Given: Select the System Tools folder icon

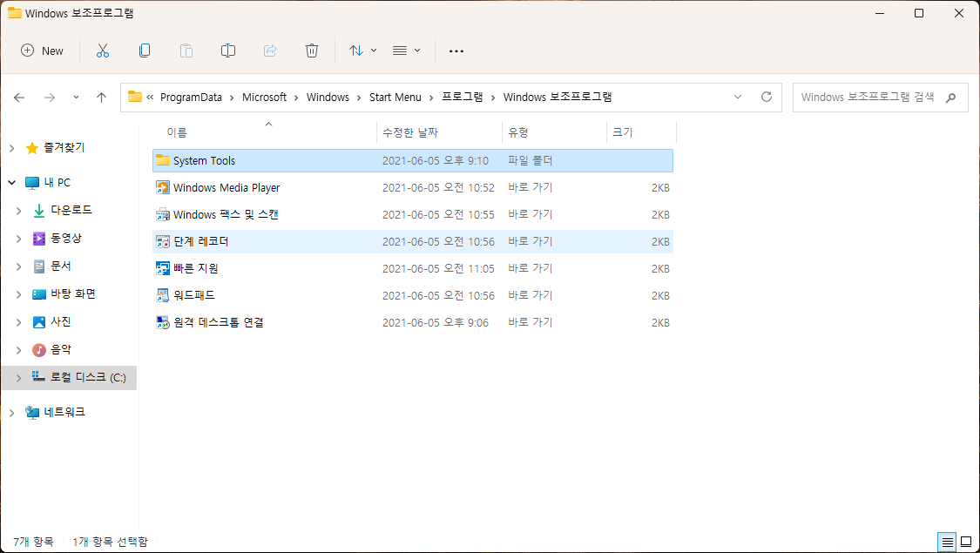Looking at the screenshot, I should pyautogui.click(x=163, y=160).
